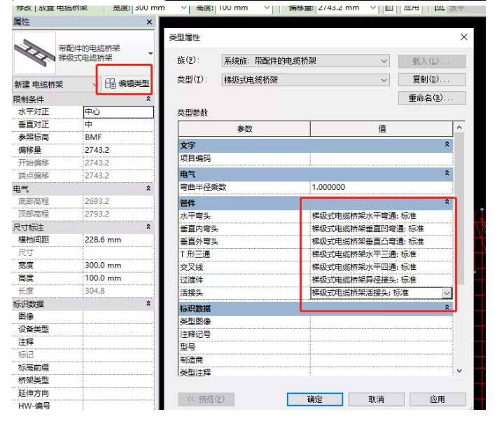This screenshot has width=504, height=424.
Task: Open the 新建 电缆桥架 filter dropdown
Action: tap(95, 85)
